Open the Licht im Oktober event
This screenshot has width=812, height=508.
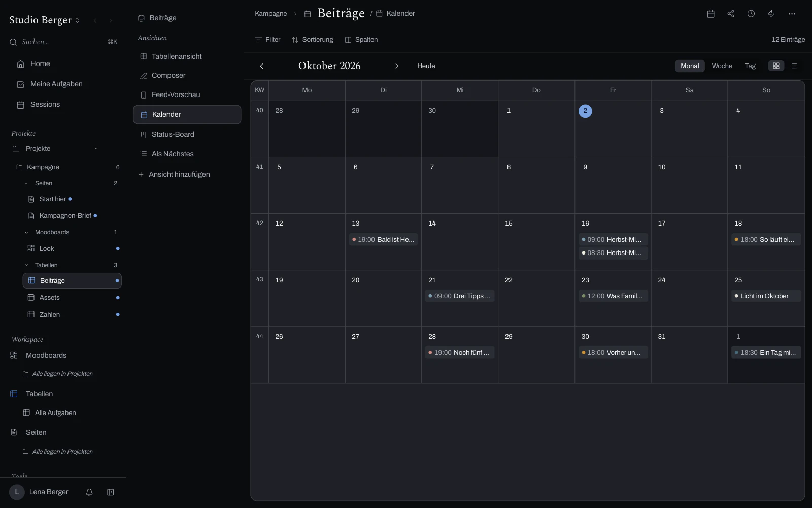pyautogui.click(x=766, y=296)
